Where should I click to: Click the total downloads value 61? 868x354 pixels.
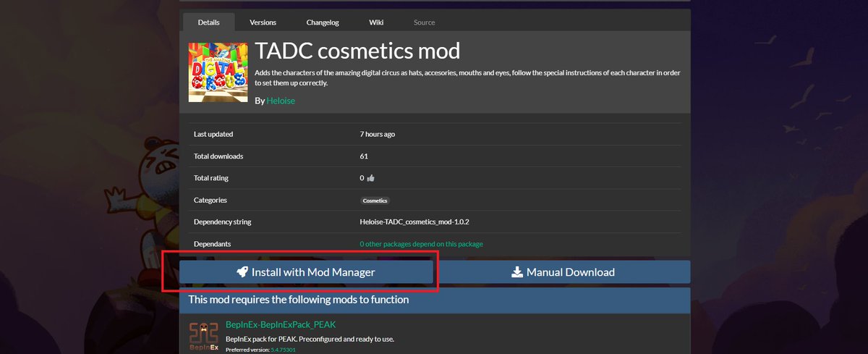(364, 156)
